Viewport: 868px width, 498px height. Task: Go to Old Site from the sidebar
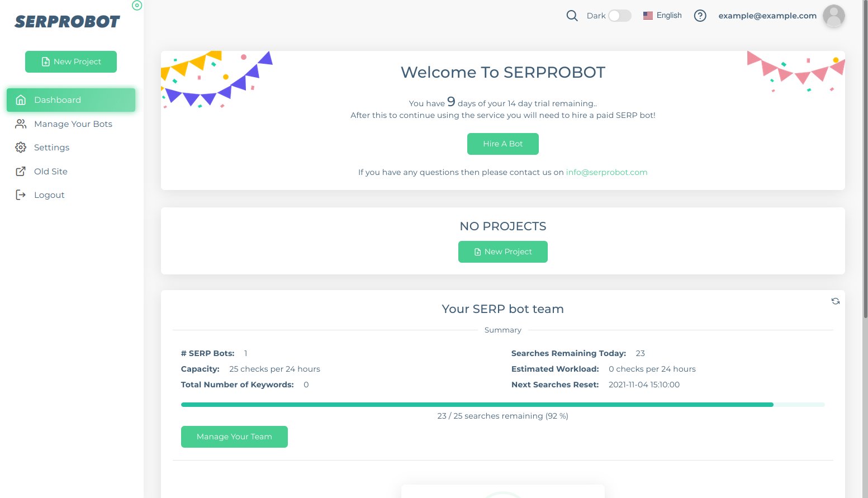click(71, 172)
